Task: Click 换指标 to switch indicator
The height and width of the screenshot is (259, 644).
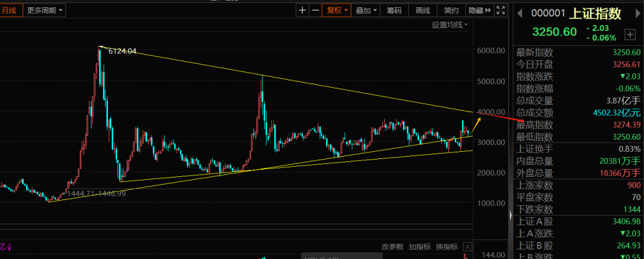Action: pos(447,246)
